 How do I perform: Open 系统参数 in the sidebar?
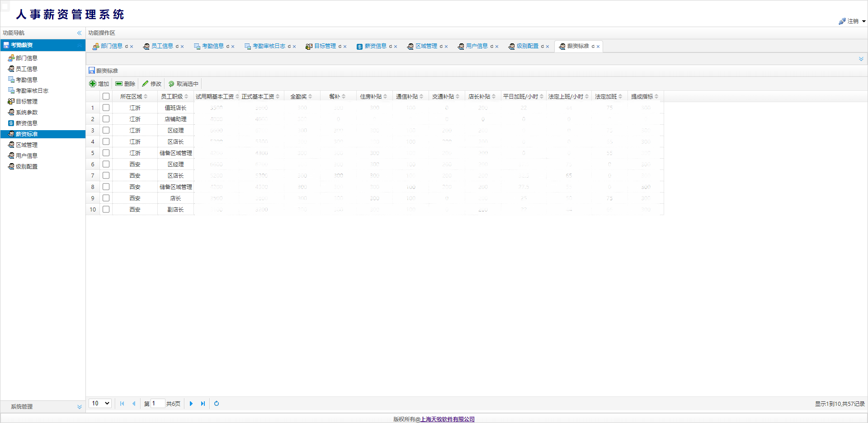[27, 112]
